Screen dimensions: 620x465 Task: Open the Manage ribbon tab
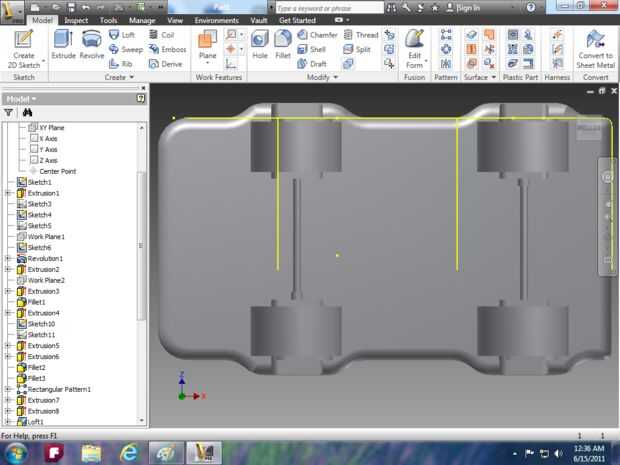point(142,20)
